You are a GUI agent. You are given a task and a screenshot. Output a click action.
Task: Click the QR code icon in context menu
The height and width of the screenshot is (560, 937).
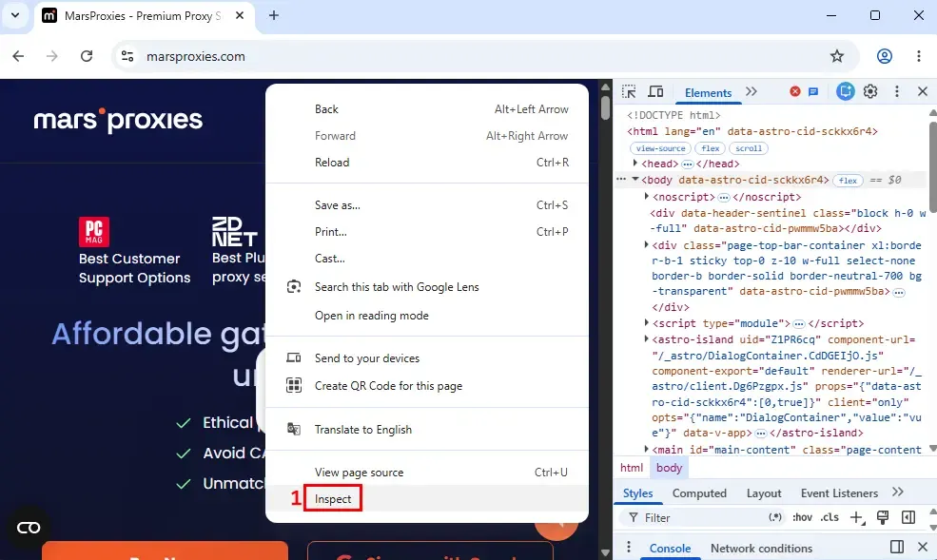coord(293,385)
